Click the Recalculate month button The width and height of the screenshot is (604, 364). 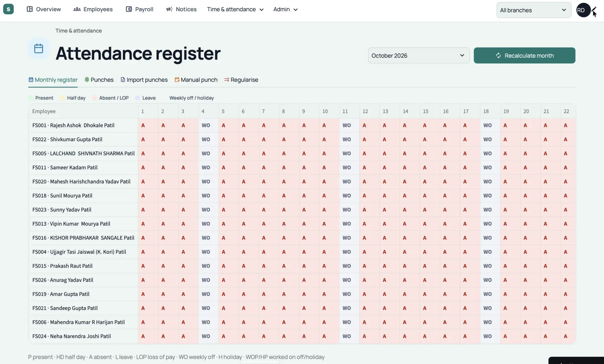(524, 55)
